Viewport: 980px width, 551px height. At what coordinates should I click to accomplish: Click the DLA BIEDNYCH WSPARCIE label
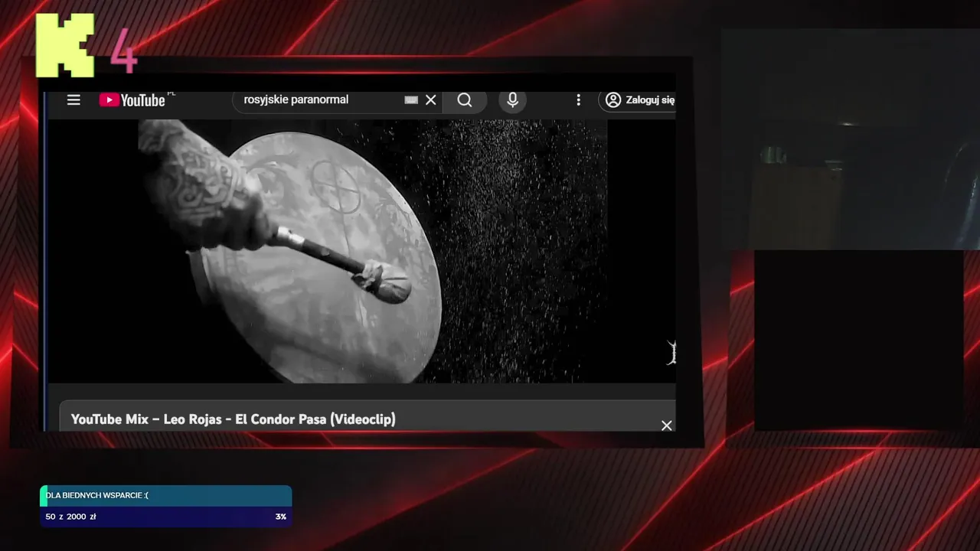pos(97,495)
